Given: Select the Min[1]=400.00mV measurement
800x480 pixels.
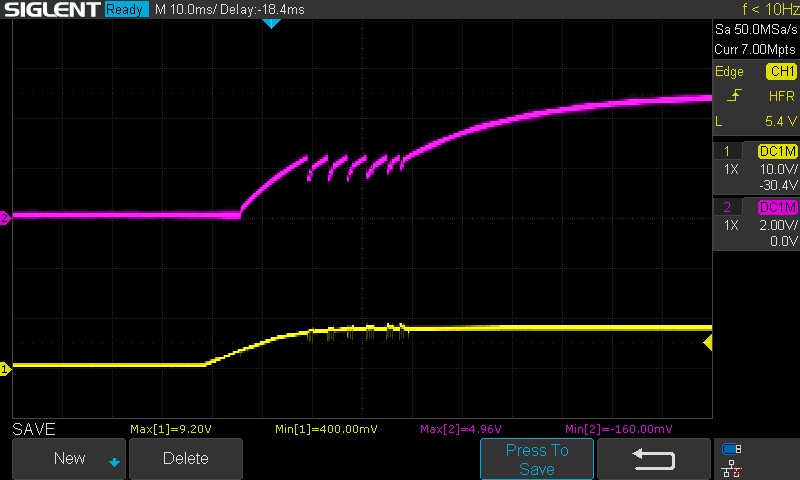Looking at the screenshot, I should point(327,429).
